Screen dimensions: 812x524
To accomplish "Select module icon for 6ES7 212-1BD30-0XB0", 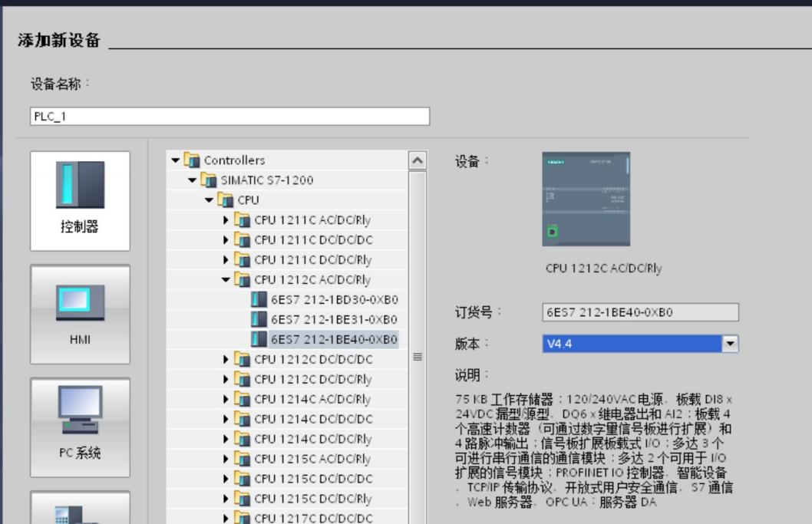I will (259, 299).
